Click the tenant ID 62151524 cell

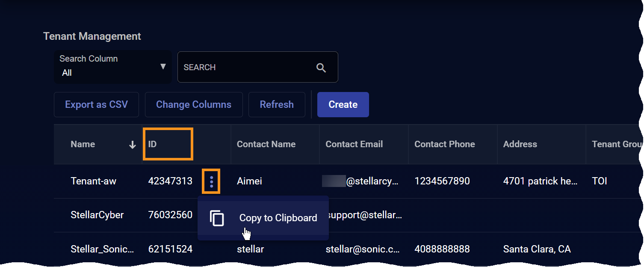170,249
